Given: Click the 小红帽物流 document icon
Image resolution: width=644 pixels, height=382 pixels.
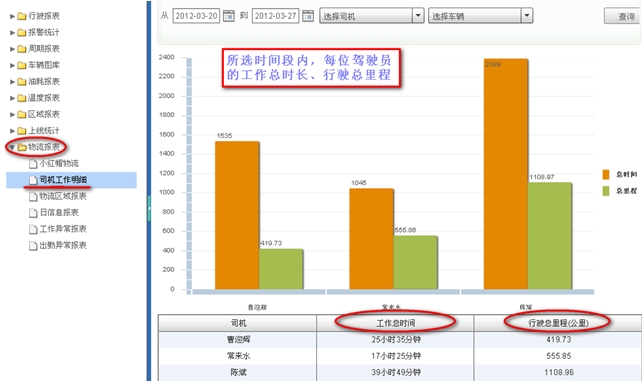Looking at the screenshot, I should [x=33, y=164].
